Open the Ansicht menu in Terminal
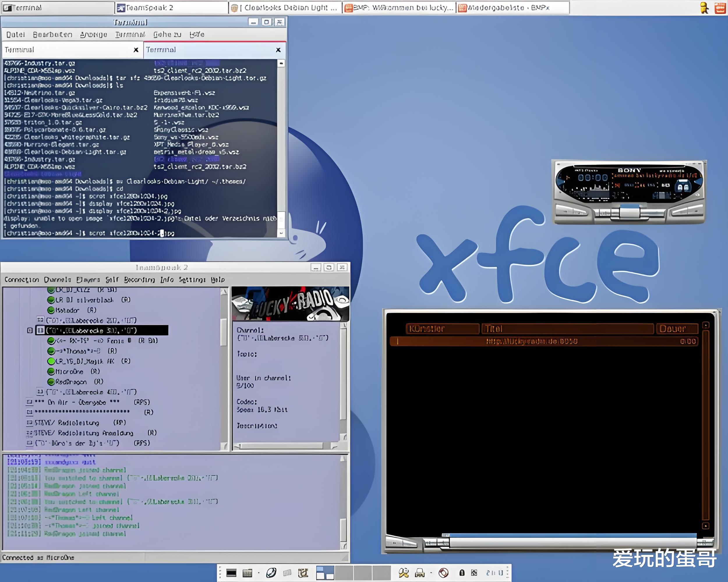 93,34
